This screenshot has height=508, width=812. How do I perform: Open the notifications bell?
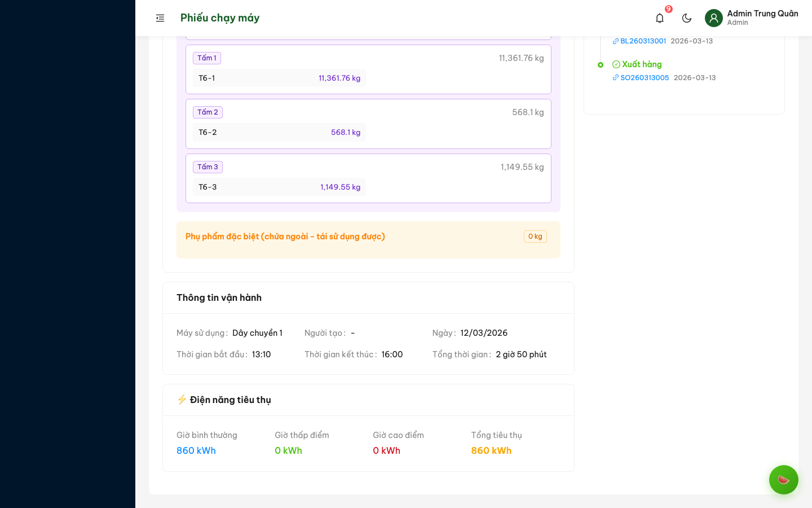(660, 18)
